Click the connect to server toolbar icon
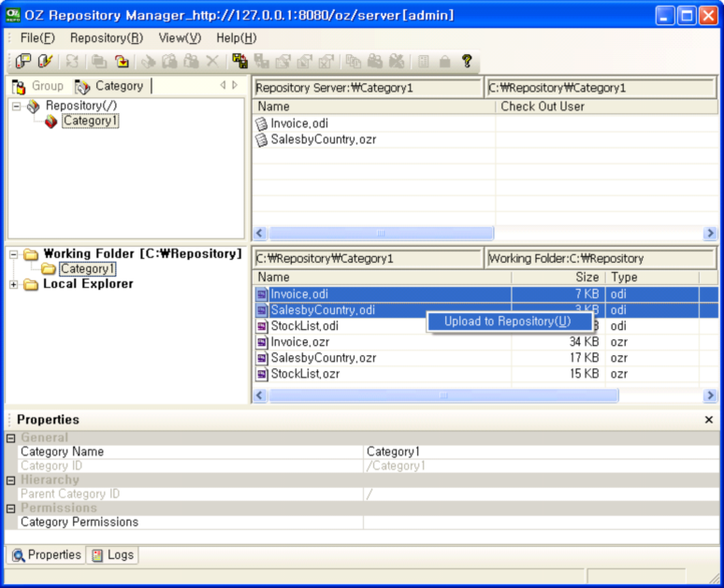Viewport: 724px width, 588px height. (x=23, y=61)
